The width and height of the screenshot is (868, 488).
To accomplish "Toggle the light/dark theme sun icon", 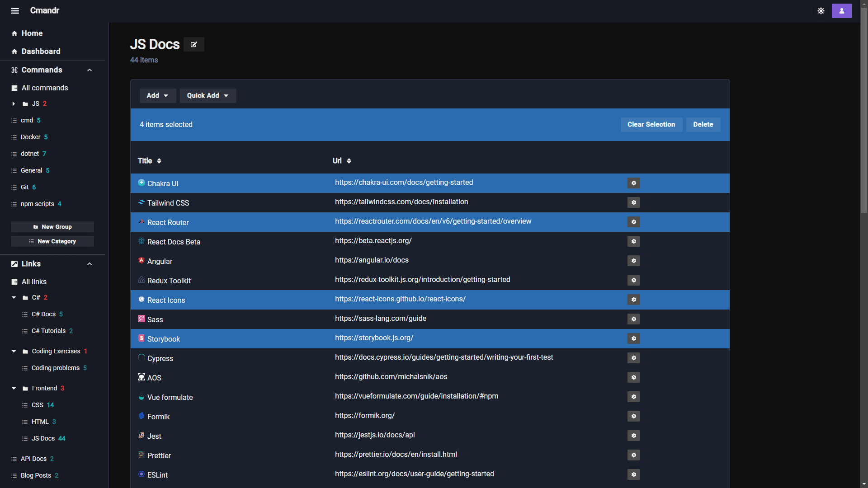I will [x=821, y=11].
